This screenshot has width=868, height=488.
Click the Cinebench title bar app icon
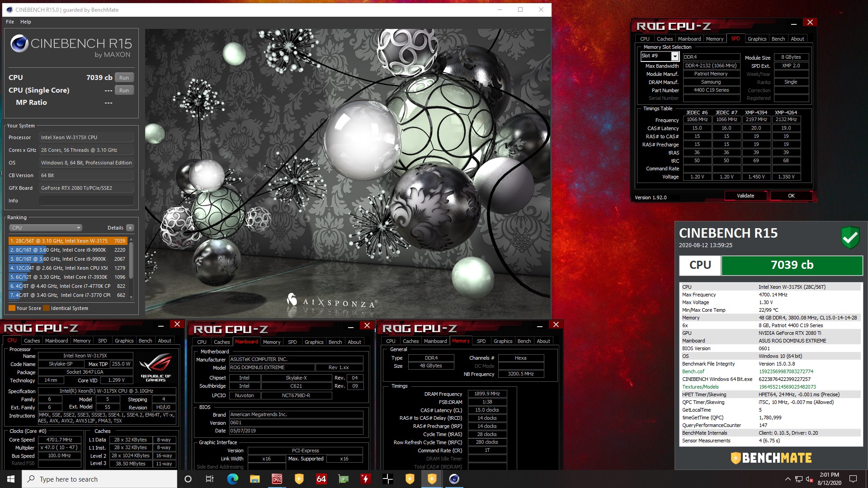click(x=9, y=9)
